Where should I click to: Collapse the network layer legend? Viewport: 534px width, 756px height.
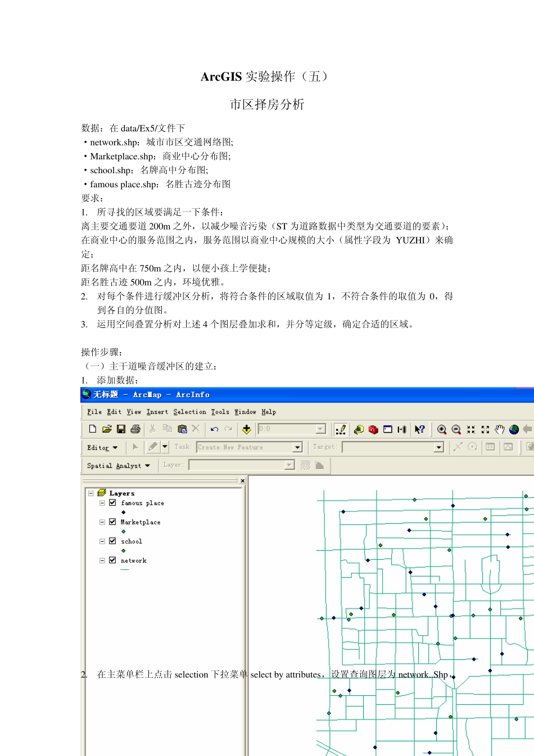click(102, 560)
